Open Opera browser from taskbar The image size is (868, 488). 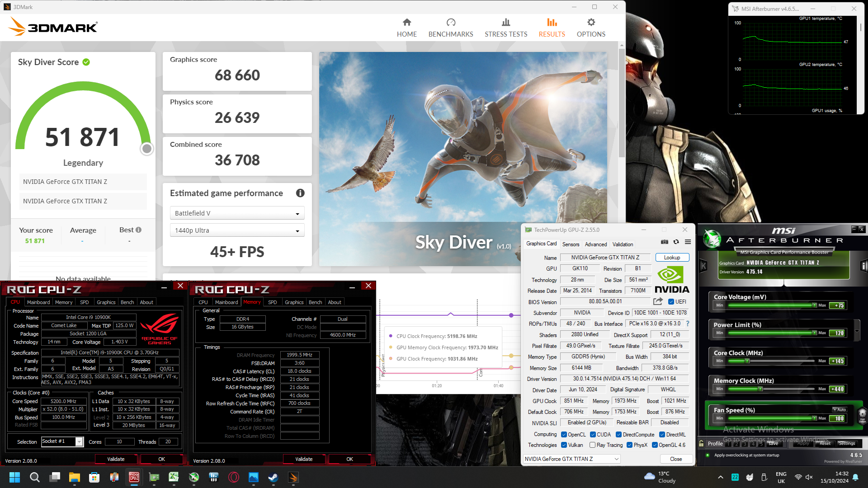click(233, 477)
